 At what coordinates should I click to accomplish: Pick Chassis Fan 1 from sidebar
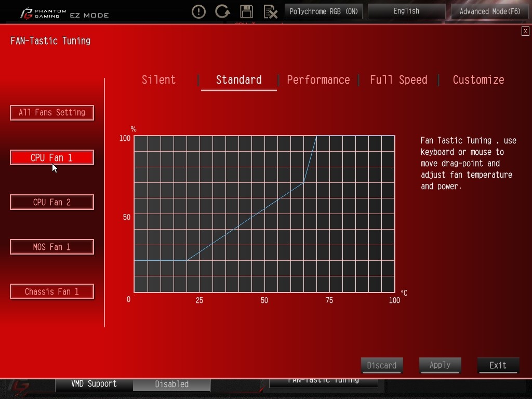click(x=52, y=291)
